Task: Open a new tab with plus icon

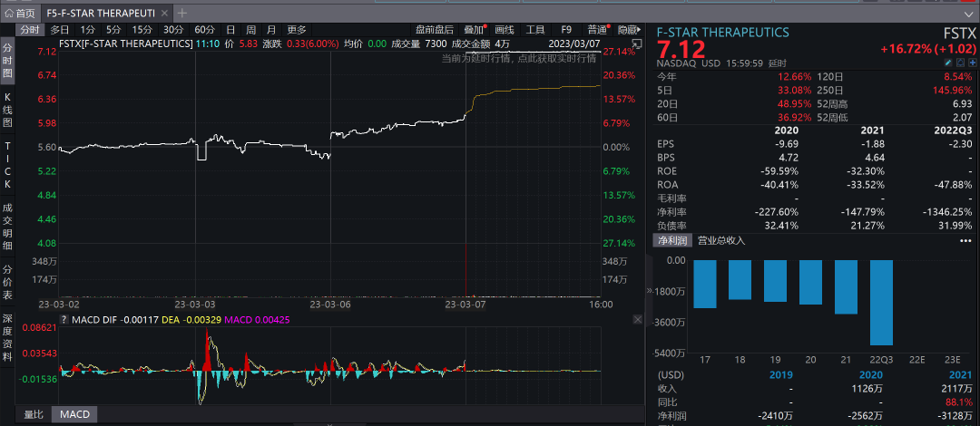Action: 182,13
